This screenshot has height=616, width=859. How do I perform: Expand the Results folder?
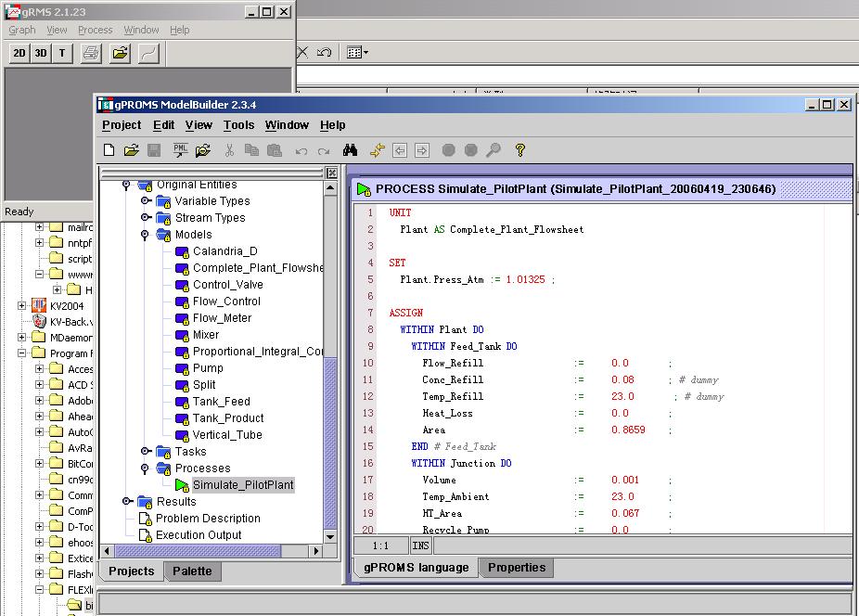(x=127, y=501)
